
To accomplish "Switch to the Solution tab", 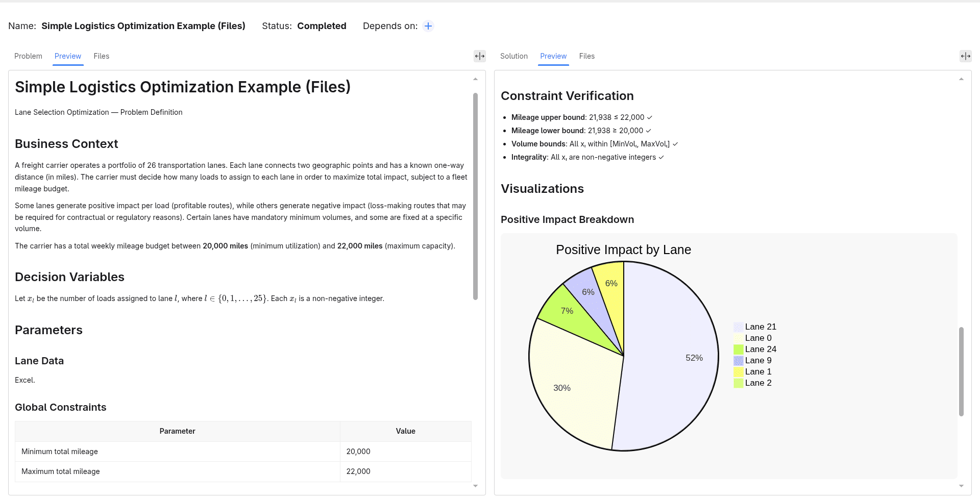I will (x=514, y=56).
